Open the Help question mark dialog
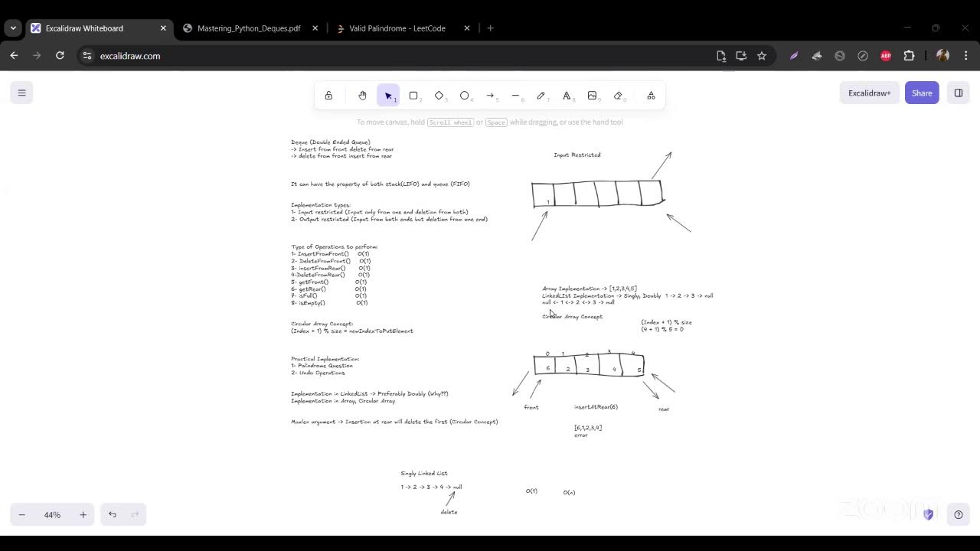Image resolution: width=980 pixels, height=551 pixels. (x=958, y=515)
